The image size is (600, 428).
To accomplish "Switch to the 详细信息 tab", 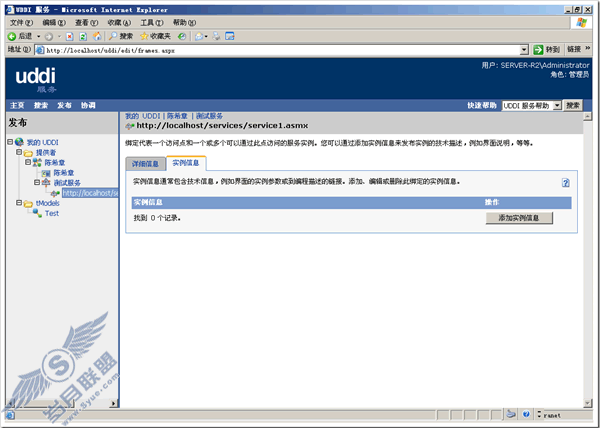I will [x=145, y=164].
